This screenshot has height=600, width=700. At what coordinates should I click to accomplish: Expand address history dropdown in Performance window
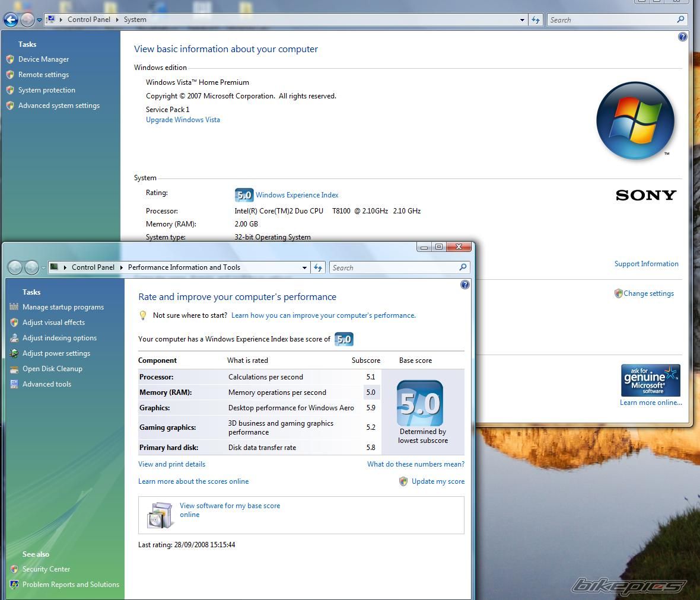tap(304, 267)
